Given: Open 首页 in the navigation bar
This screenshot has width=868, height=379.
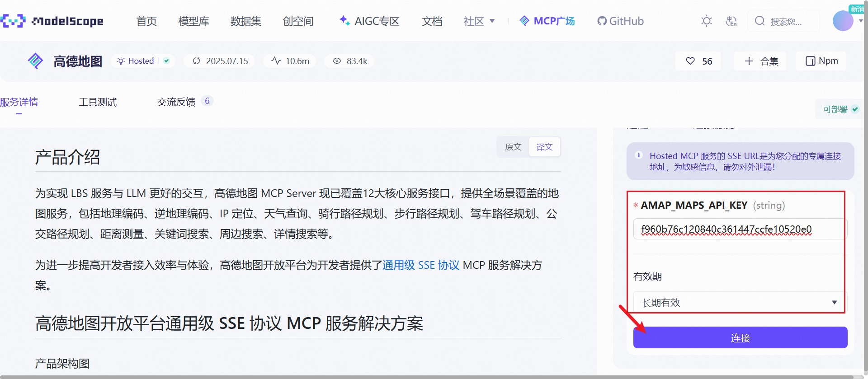Looking at the screenshot, I should coord(146,21).
